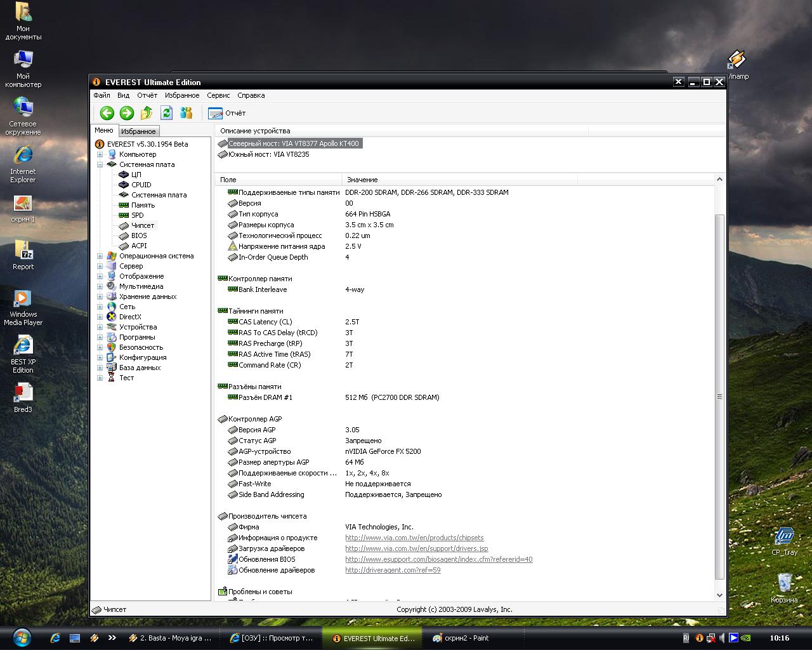Click the EVEREST v5.30.1954 Beta root icon
This screenshot has height=650, width=812.
pos(99,144)
